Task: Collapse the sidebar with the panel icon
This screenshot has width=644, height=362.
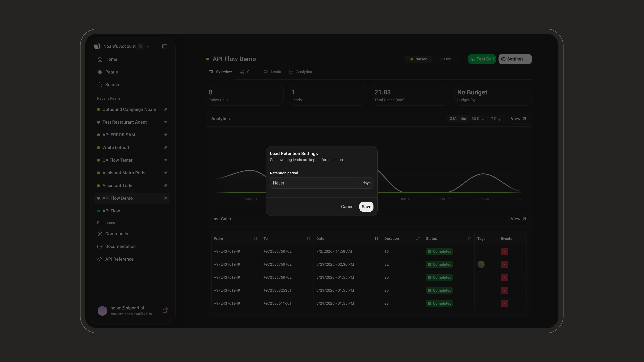Action: (x=165, y=47)
